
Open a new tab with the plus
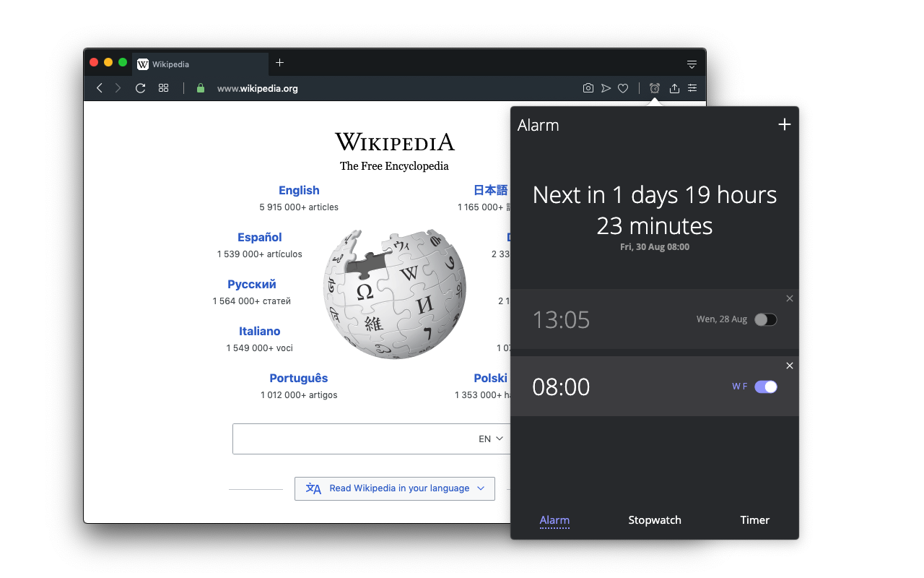point(279,63)
